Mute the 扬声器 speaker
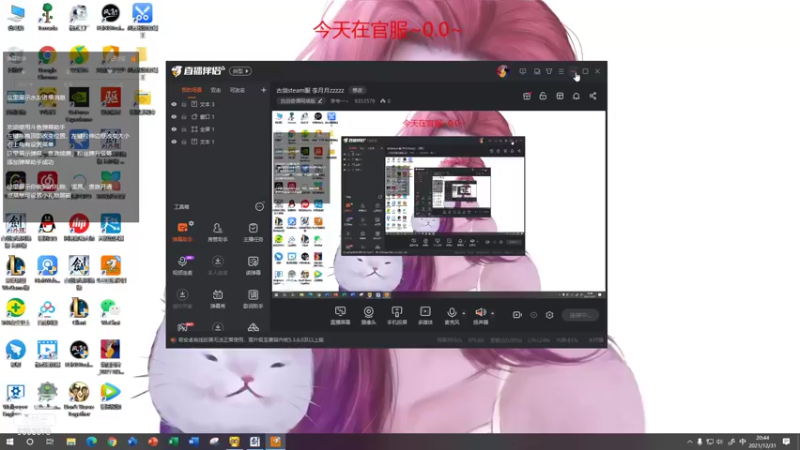The height and width of the screenshot is (450, 800). coord(481,315)
